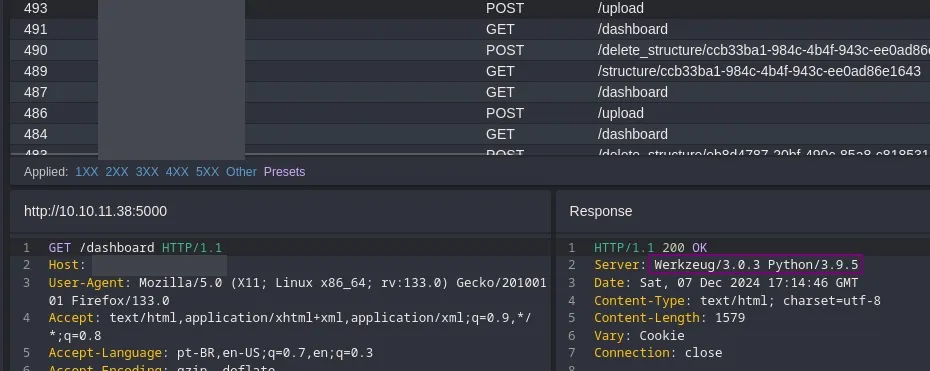Toggle the 4XX status filter

pyautogui.click(x=177, y=172)
